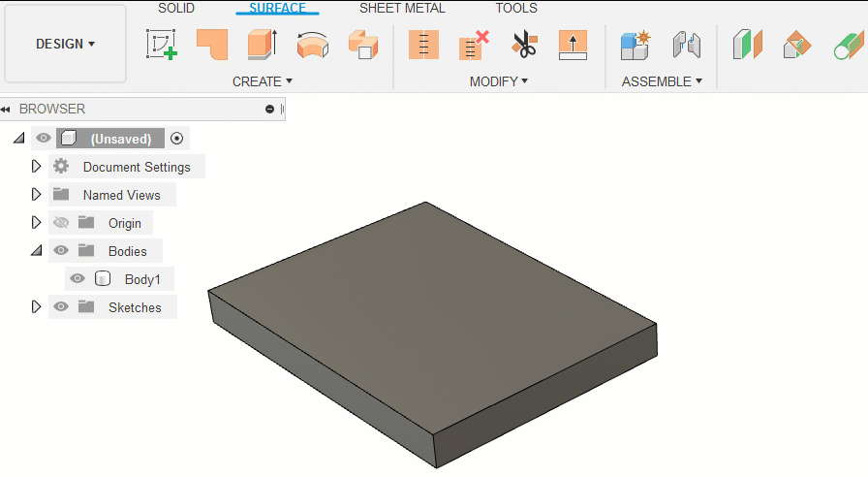This screenshot has height=477, width=868.
Task: Click the Create Sketch icon
Action: click(x=161, y=44)
